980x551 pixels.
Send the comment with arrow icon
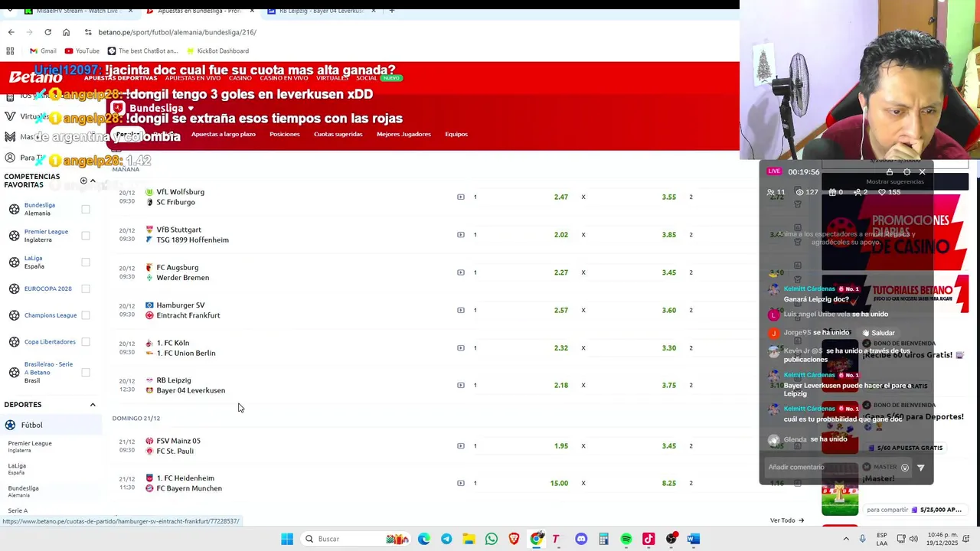point(921,468)
